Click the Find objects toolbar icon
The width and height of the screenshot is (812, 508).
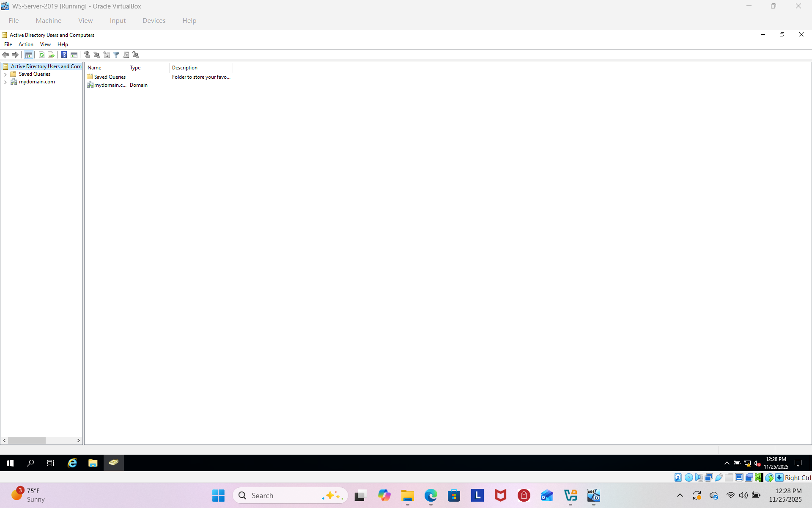(126, 55)
